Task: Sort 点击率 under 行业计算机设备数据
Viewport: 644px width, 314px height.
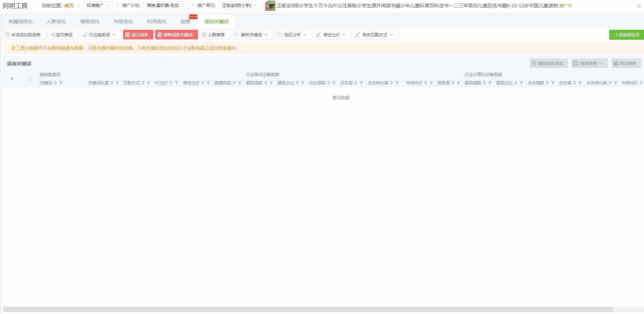Action: pyautogui.click(x=575, y=83)
